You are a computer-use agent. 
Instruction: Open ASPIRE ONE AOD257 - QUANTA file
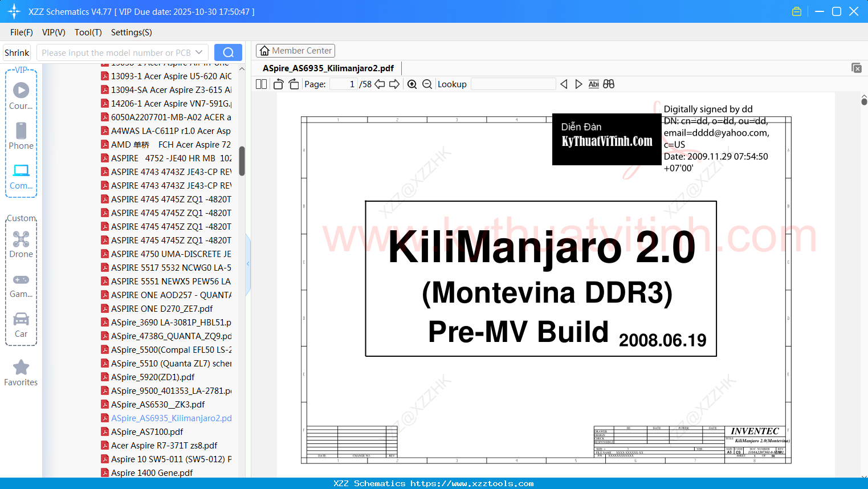coord(166,295)
